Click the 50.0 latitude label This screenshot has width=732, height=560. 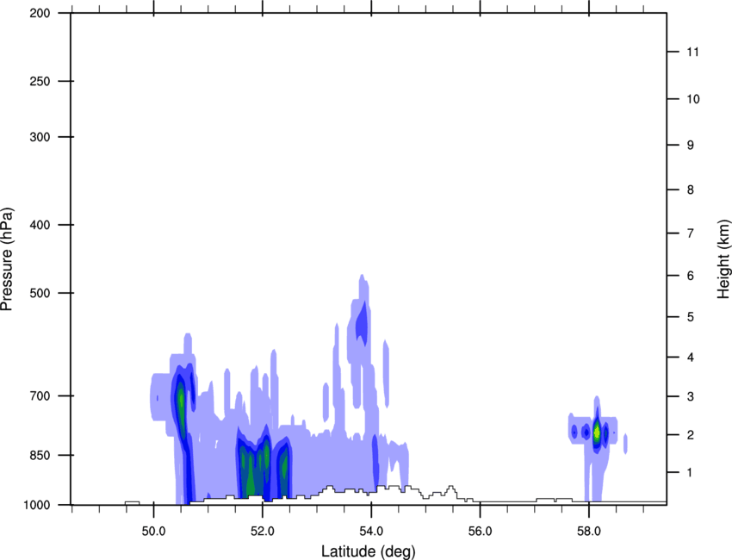pyautogui.click(x=153, y=532)
